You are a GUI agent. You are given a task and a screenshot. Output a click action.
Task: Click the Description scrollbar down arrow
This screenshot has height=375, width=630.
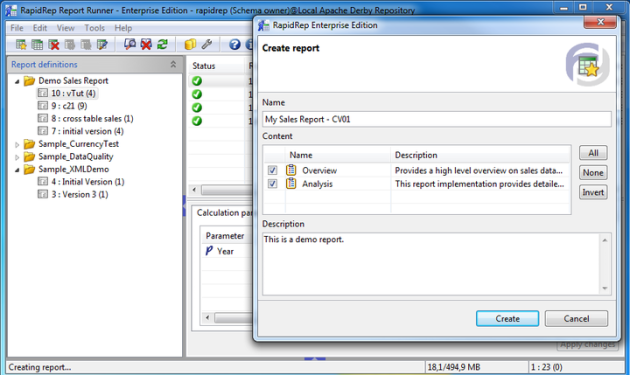click(x=605, y=288)
